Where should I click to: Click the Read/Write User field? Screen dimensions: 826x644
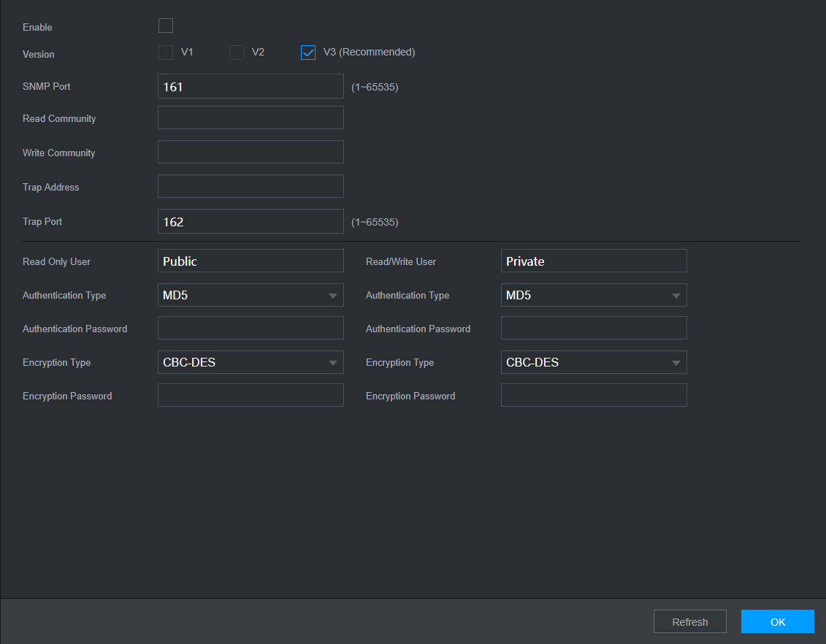tap(594, 261)
